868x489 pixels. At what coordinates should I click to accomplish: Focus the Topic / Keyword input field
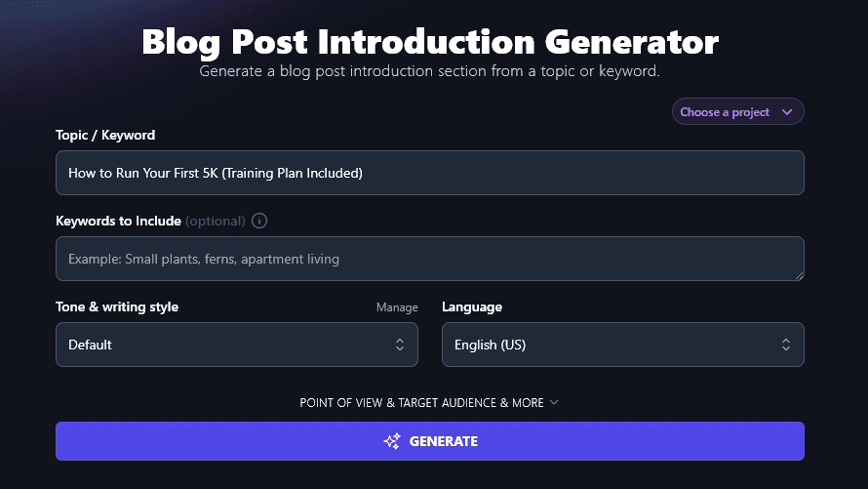tap(429, 173)
